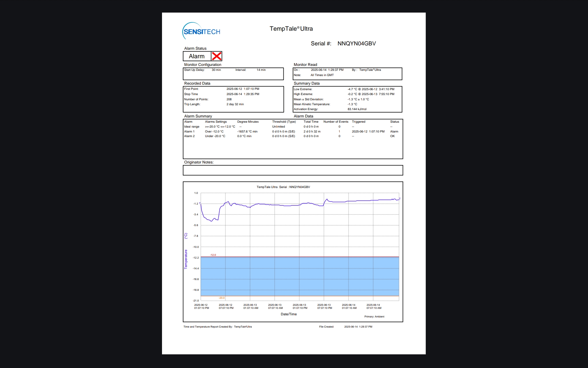Click First Point value 2025-06-12 1:07:10 PM
588x368 pixels.
tap(243, 89)
